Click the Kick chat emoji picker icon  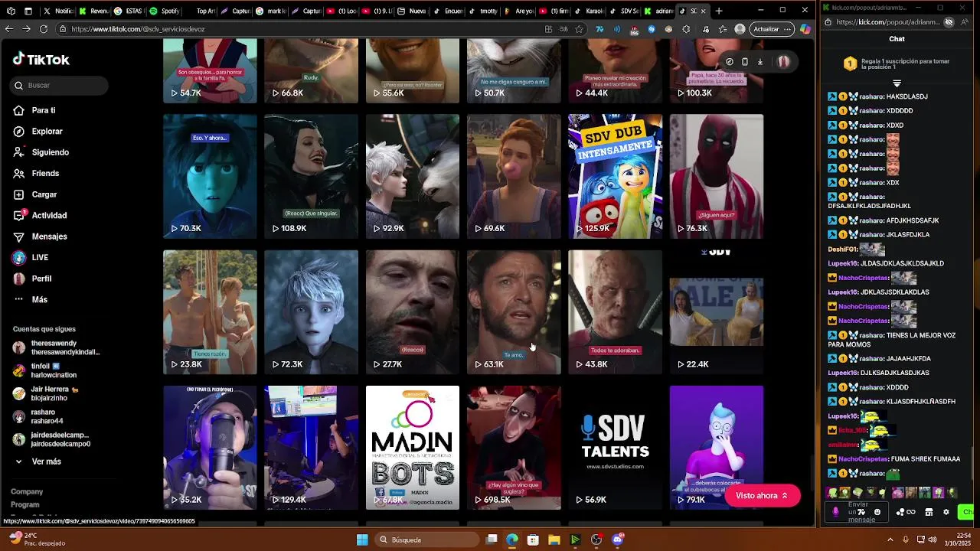pos(877,512)
